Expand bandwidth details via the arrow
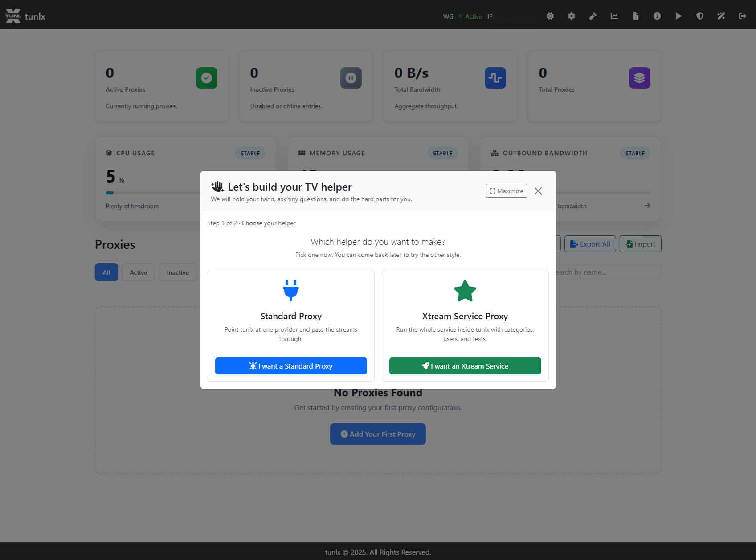Image resolution: width=756 pixels, height=560 pixels. tap(647, 206)
